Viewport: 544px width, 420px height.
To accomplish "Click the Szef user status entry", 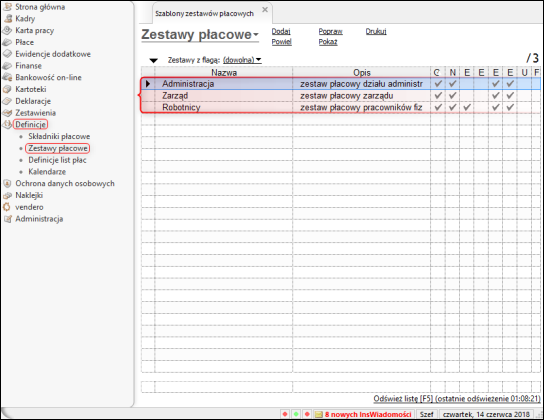I will pyautogui.click(x=426, y=414).
